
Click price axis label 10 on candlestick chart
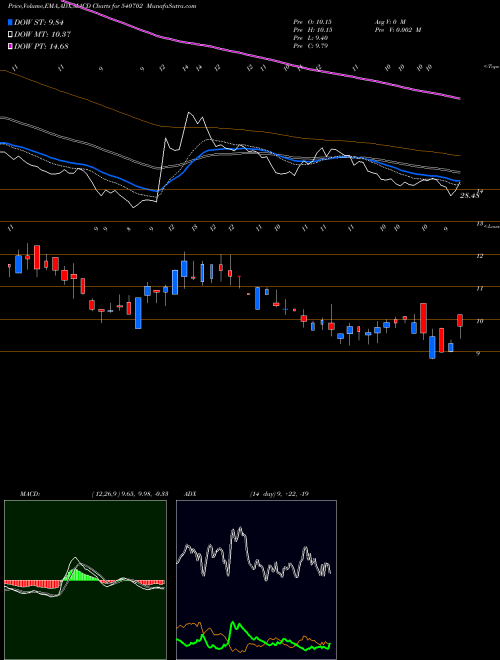(479, 321)
